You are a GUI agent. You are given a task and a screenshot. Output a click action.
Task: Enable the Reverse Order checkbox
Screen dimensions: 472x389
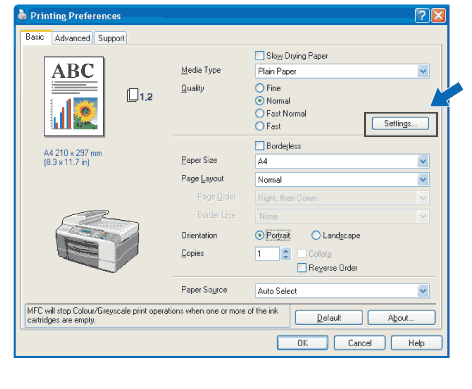pos(302,268)
